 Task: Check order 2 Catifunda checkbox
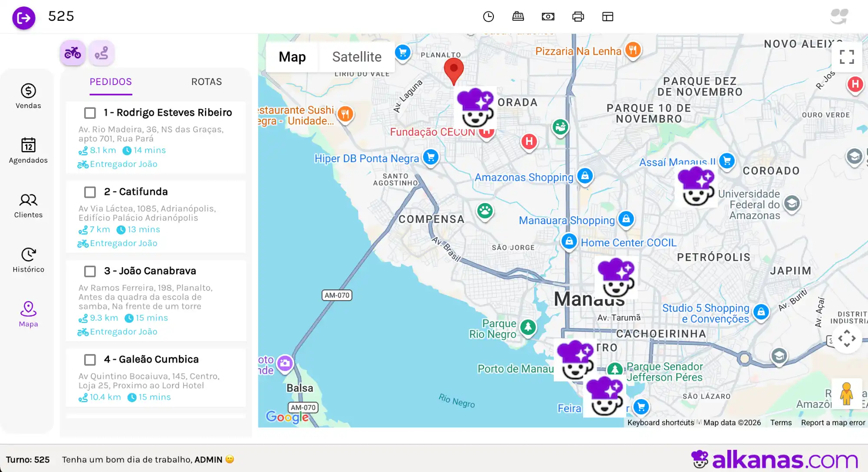[x=90, y=192]
